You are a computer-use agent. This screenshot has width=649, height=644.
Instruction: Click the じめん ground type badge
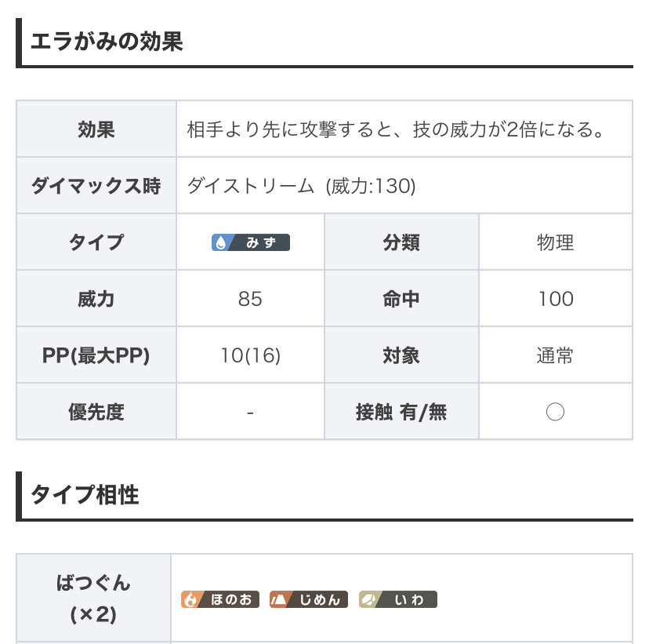308,599
